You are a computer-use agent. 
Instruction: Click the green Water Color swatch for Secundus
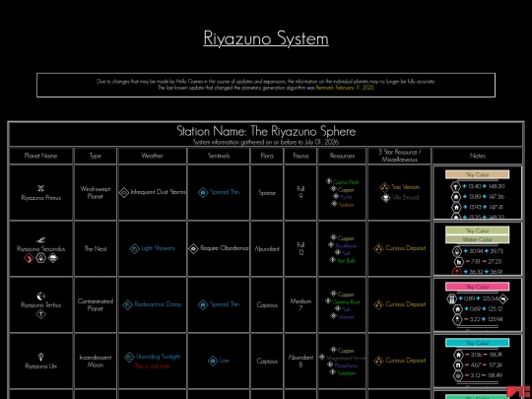pyautogui.click(x=477, y=239)
